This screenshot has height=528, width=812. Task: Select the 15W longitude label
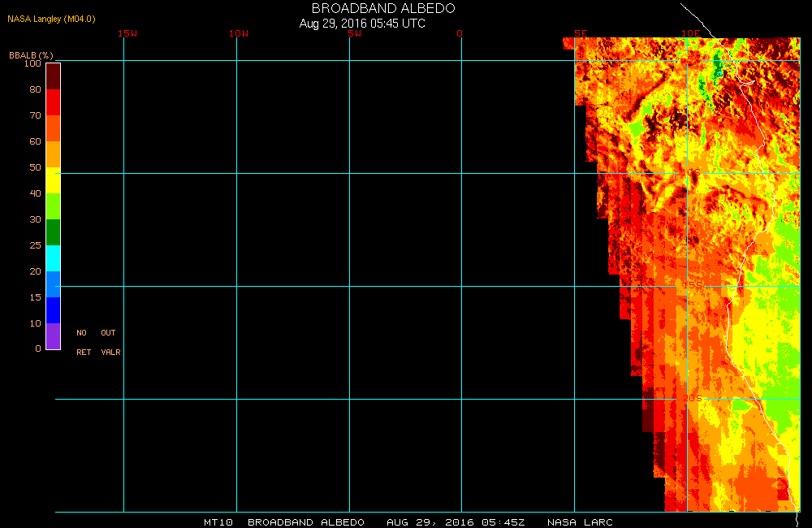coord(127,33)
